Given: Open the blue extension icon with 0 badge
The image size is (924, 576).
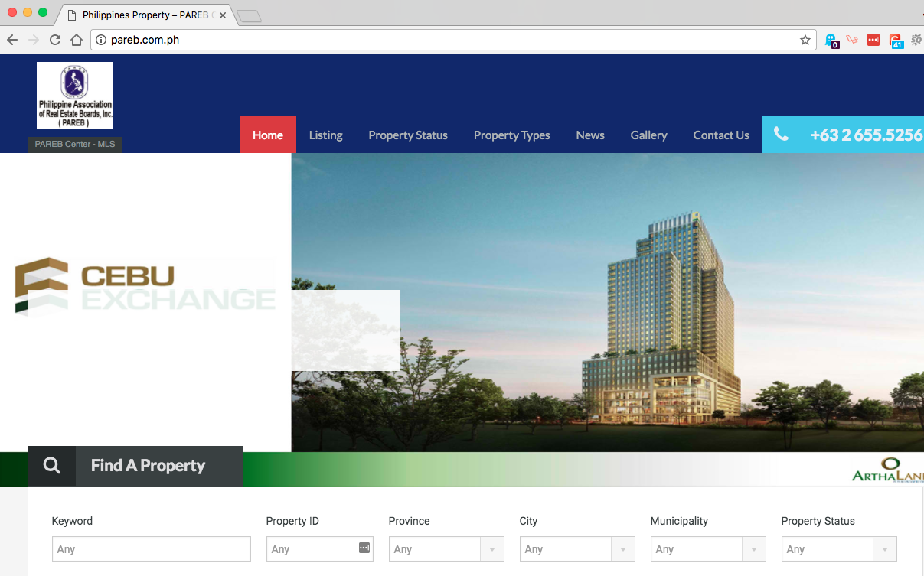Looking at the screenshot, I should pos(831,41).
